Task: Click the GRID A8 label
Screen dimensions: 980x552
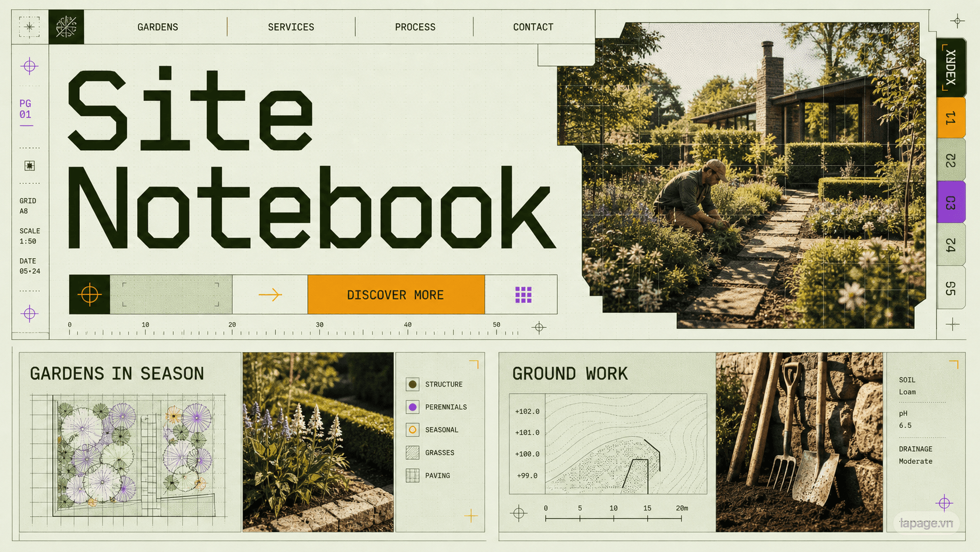Action: point(28,206)
